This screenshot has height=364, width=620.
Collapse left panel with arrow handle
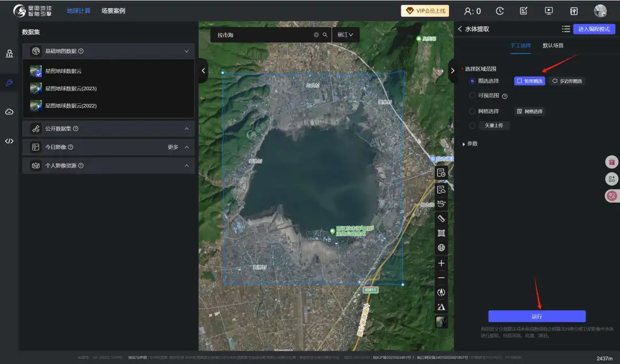point(203,71)
